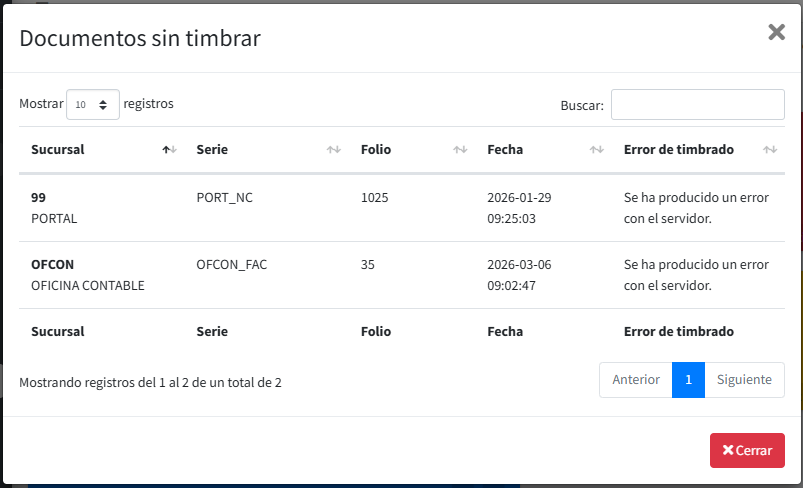Click the OFCON_FAC serie cell
This screenshot has height=488, width=803.
pos(232,265)
